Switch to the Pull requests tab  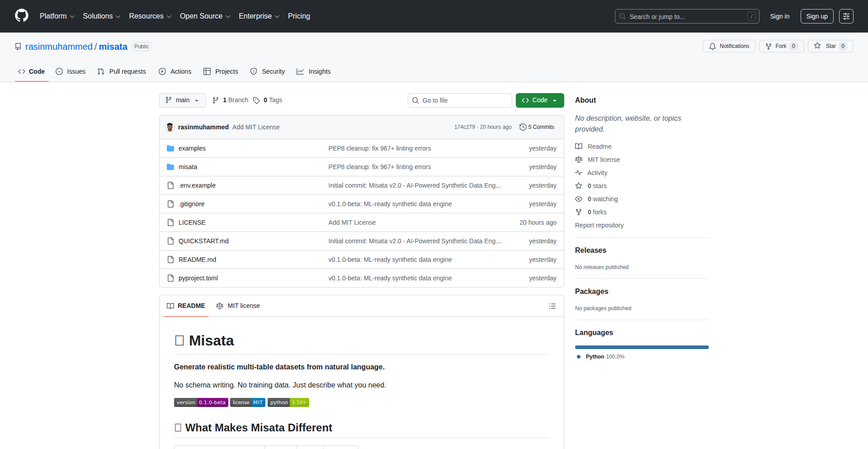(x=122, y=71)
